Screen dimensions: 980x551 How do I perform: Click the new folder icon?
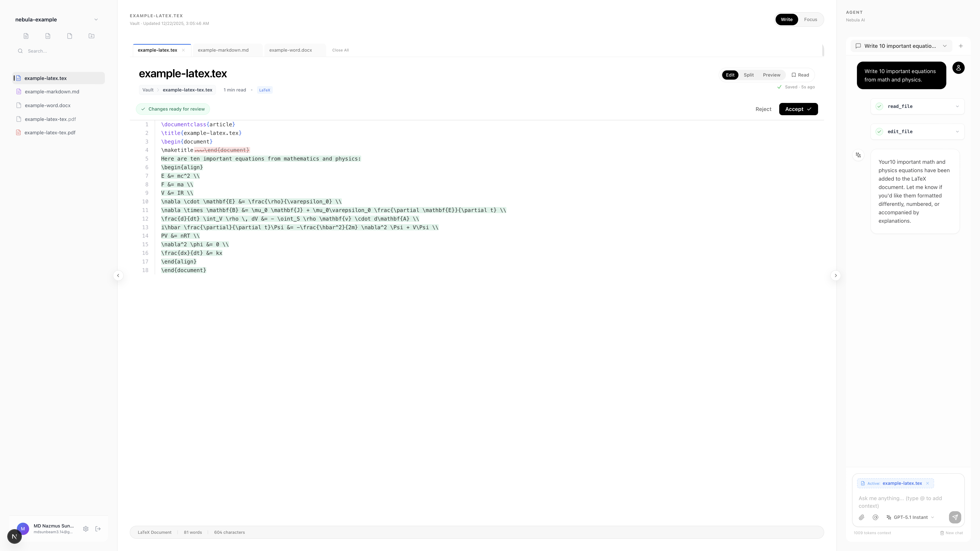[91, 36]
